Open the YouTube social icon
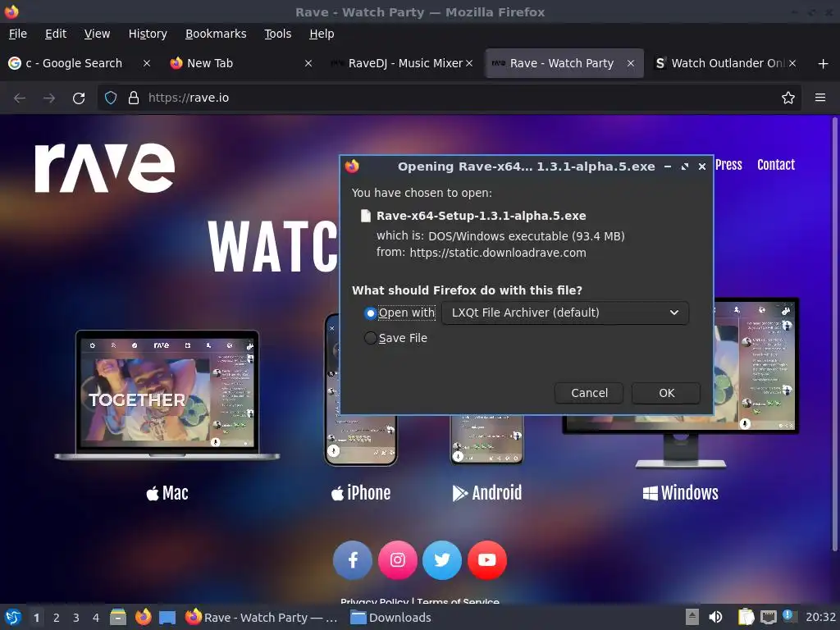This screenshot has width=840, height=630. coord(487,560)
